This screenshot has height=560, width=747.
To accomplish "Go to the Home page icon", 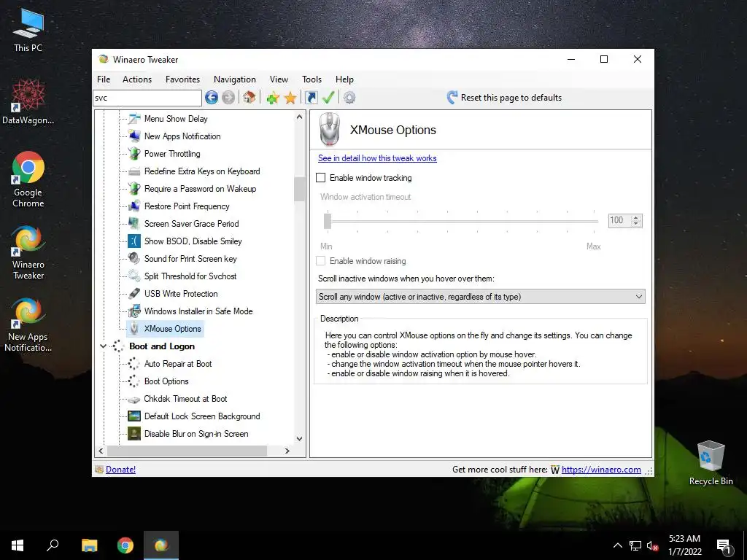I will (249, 98).
